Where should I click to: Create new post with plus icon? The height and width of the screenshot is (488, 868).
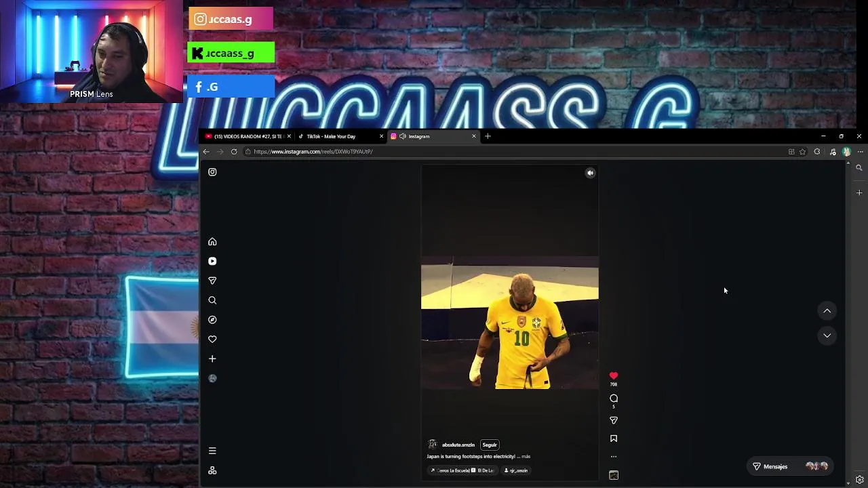click(212, 359)
